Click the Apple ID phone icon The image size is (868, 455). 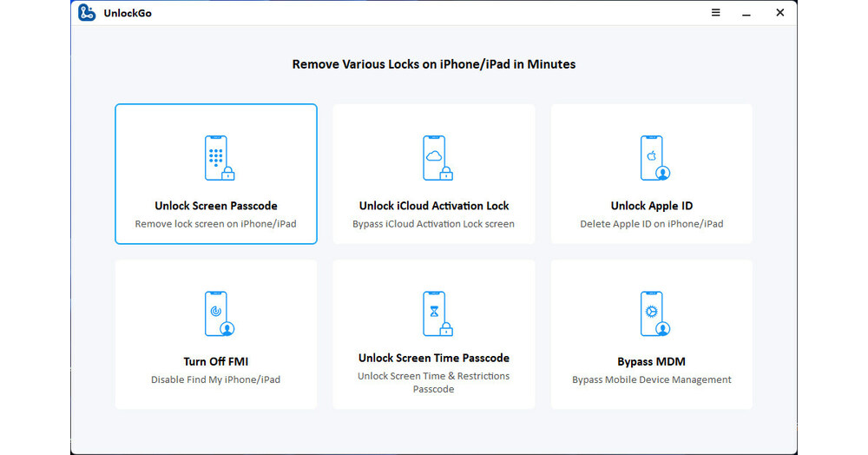652,158
